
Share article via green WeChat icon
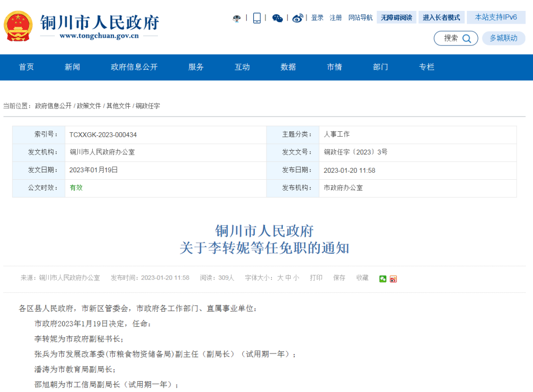tap(383, 278)
